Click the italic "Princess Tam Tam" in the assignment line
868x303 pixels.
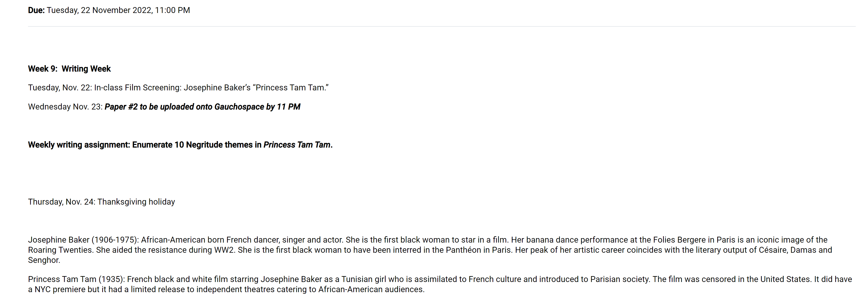297,145
